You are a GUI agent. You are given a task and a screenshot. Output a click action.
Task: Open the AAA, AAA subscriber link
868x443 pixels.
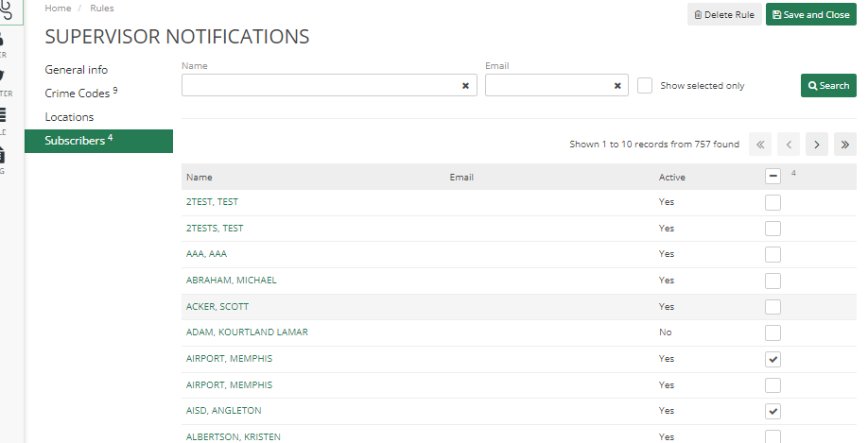206,254
